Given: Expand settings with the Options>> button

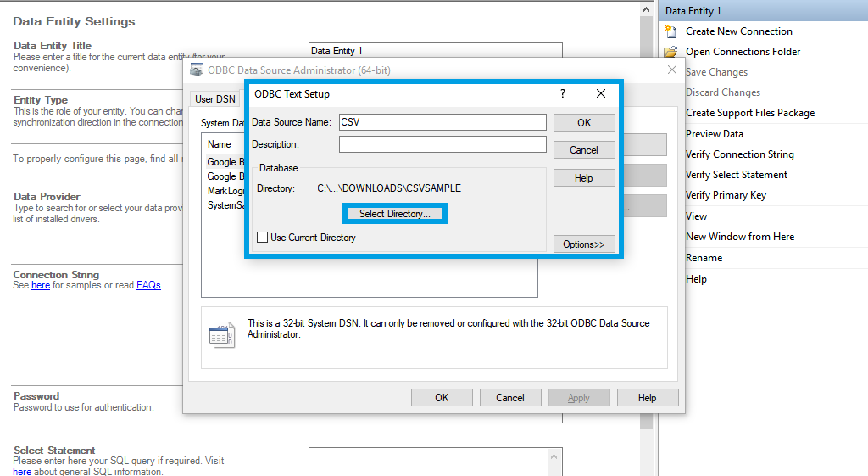Looking at the screenshot, I should tap(584, 244).
